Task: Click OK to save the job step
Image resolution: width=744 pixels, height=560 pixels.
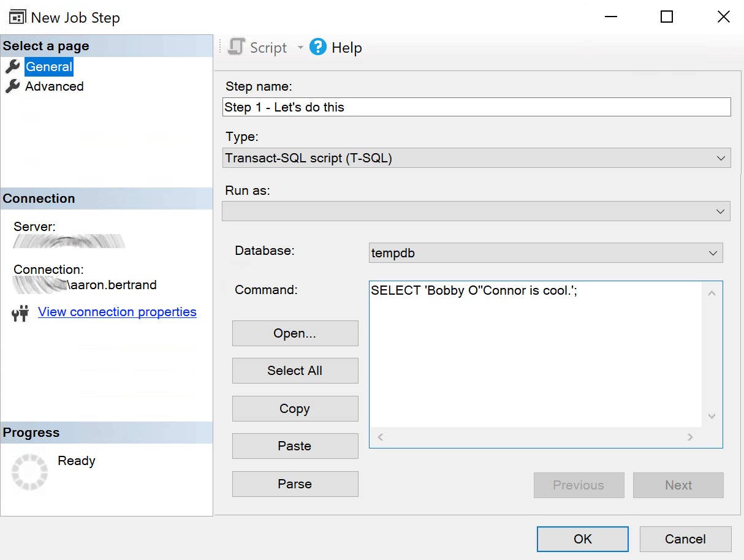Action: pyautogui.click(x=583, y=539)
